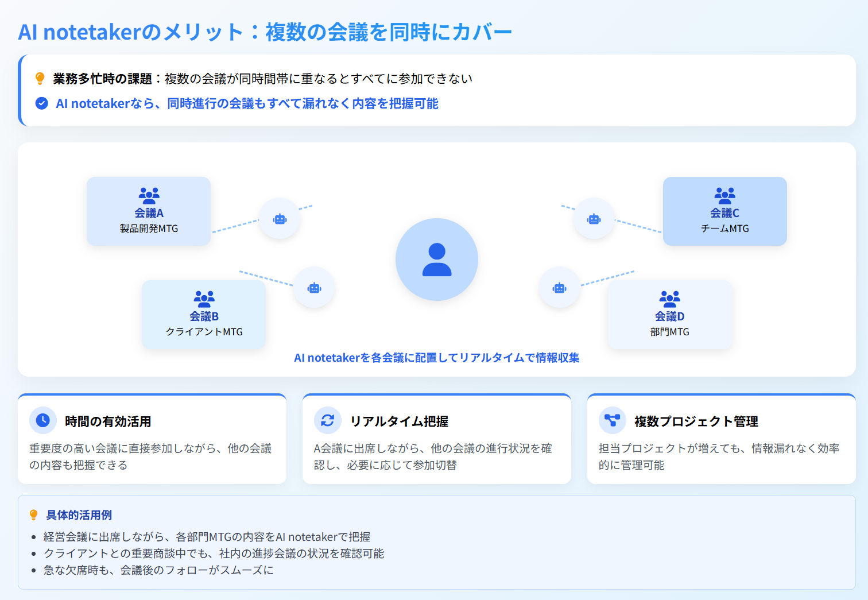Click the lightbulb icon next to 業務多忙時の課題
This screenshot has width=868, height=600.
pyautogui.click(x=40, y=79)
